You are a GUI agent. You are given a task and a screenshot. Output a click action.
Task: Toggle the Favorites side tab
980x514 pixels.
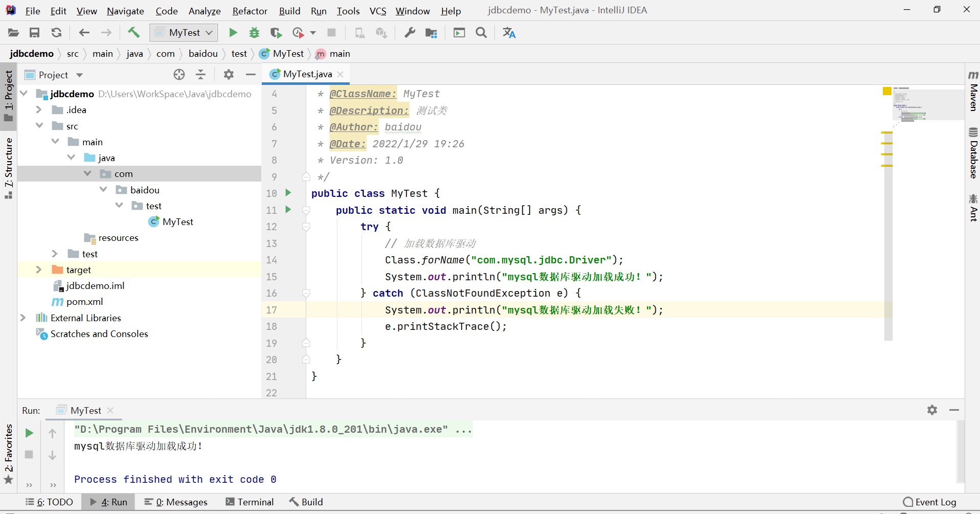[x=9, y=454]
